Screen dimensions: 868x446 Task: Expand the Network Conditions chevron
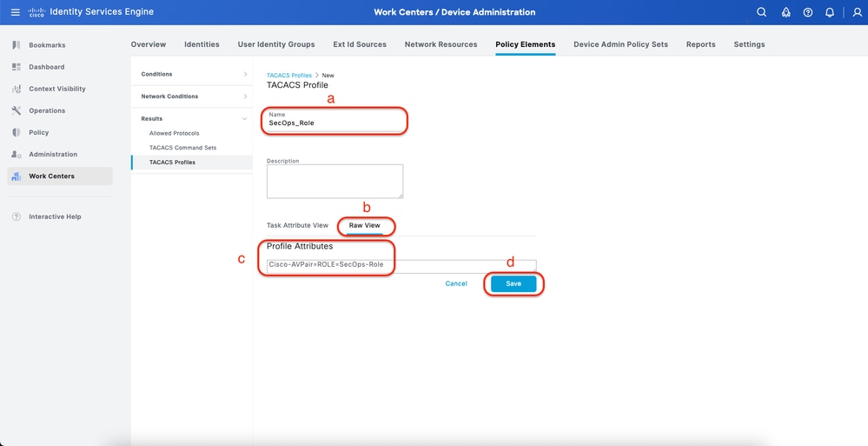click(x=245, y=97)
